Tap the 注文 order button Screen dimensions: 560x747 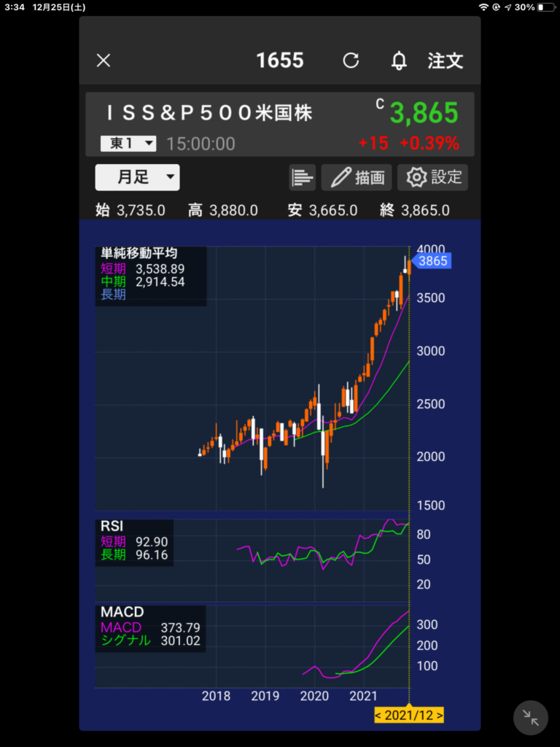pyautogui.click(x=445, y=61)
